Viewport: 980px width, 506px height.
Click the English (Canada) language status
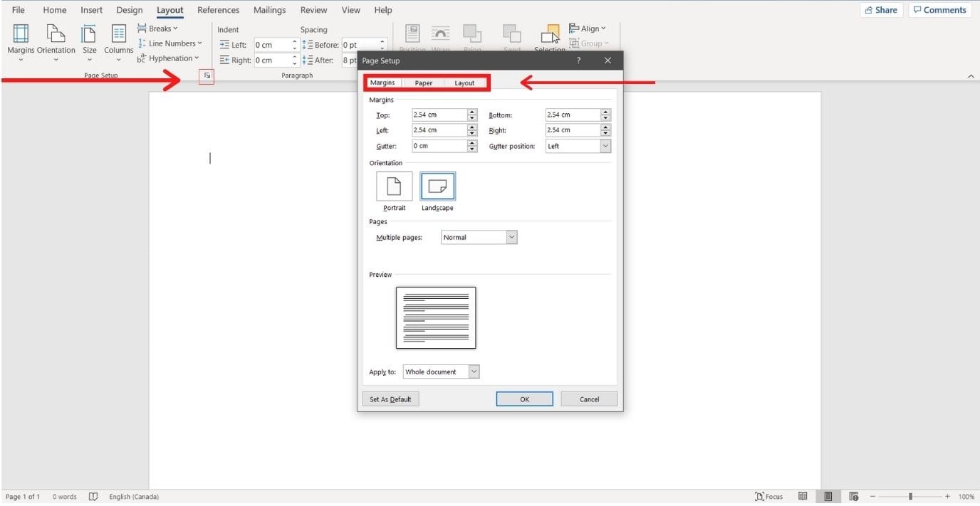(134, 497)
